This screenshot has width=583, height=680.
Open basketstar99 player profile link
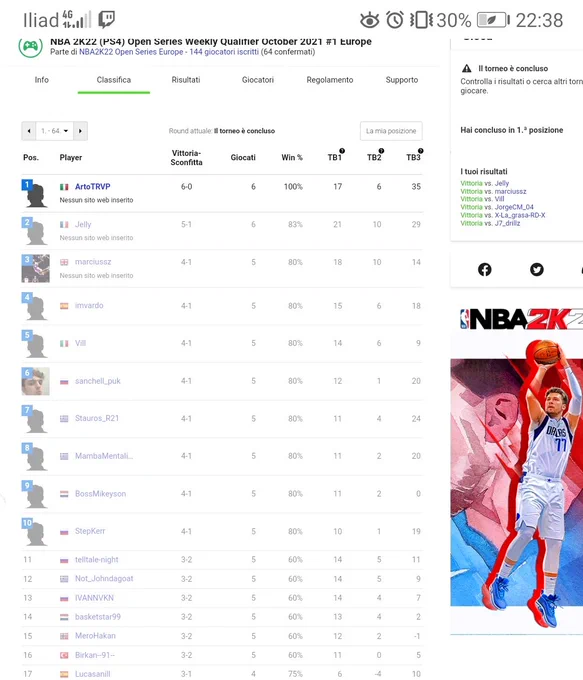(x=98, y=617)
